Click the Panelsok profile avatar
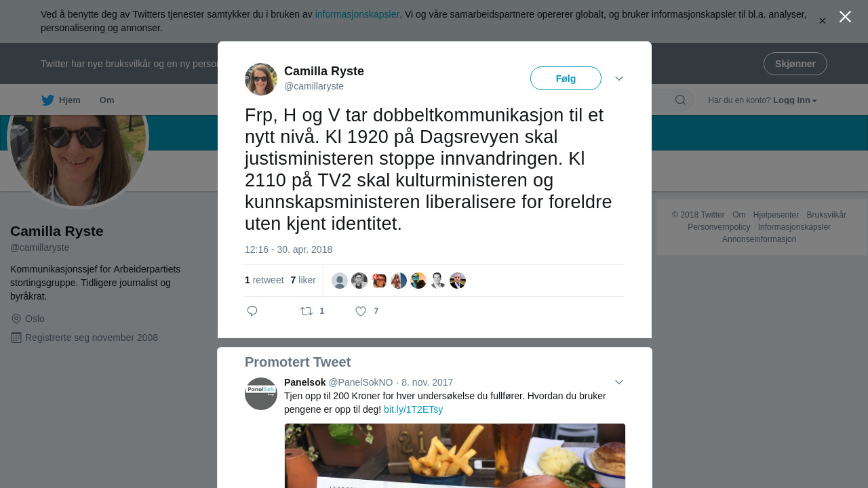The height and width of the screenshot is (488, 868). click(x=261, y=394)
